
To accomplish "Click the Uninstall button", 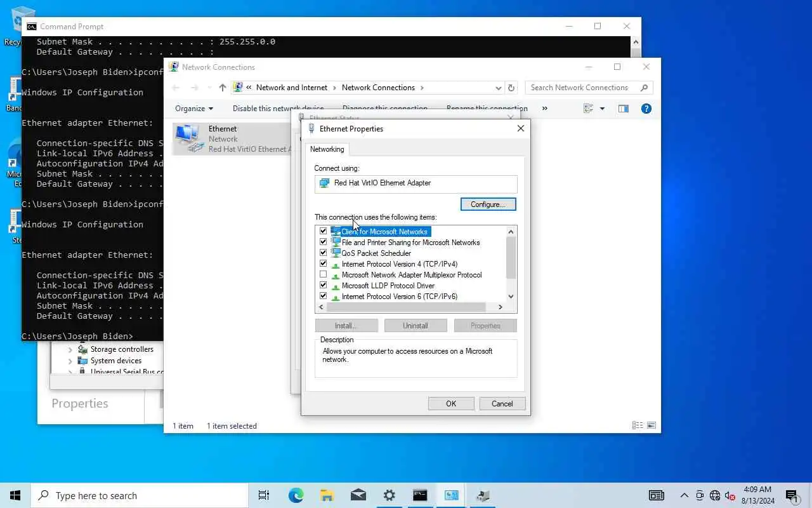I will pyautogui.click(x=416, y=326).
